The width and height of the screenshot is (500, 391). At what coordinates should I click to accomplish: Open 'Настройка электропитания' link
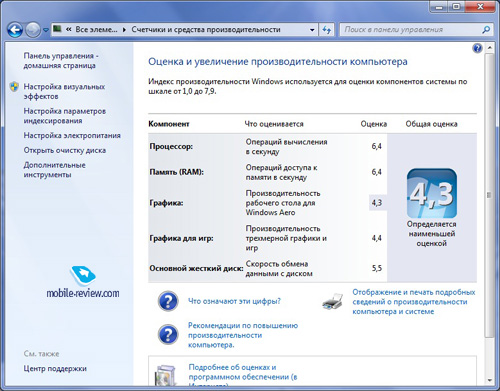point(72,136)
